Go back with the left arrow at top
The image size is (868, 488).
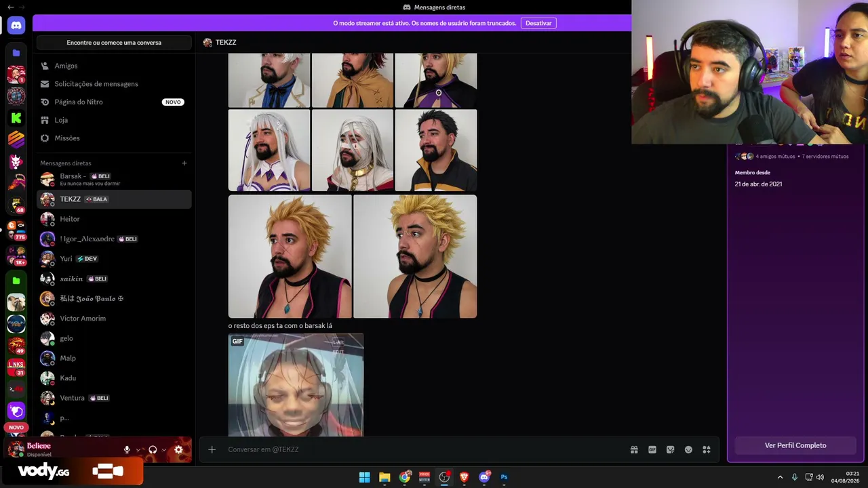[x=10, y=7]
